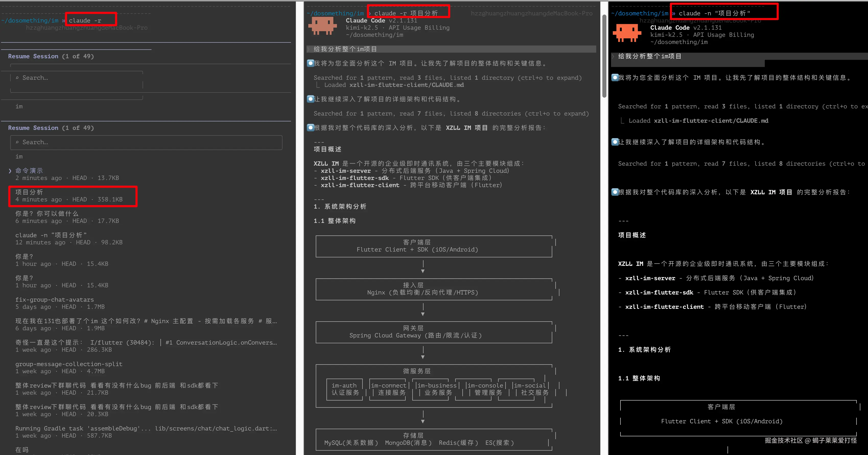
Task: Click the chevron marker beside 命令演示
Action: point(10,171)
